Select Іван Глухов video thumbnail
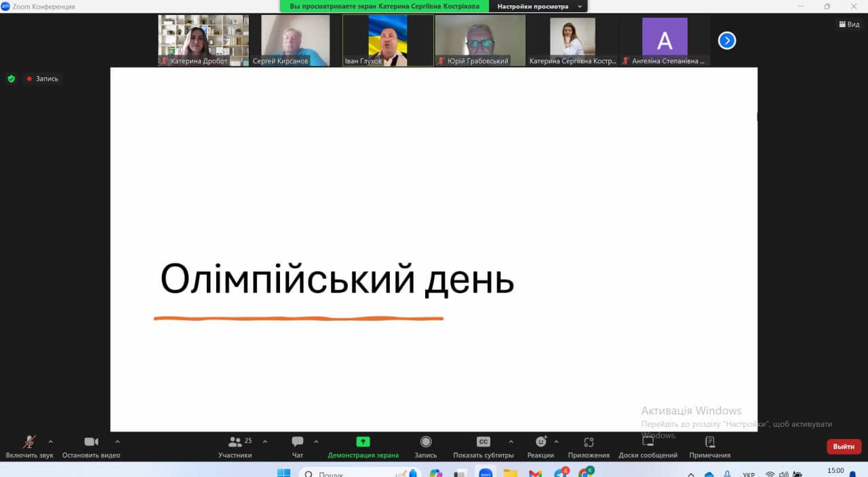The image size is (868, 477). [388, 41]
